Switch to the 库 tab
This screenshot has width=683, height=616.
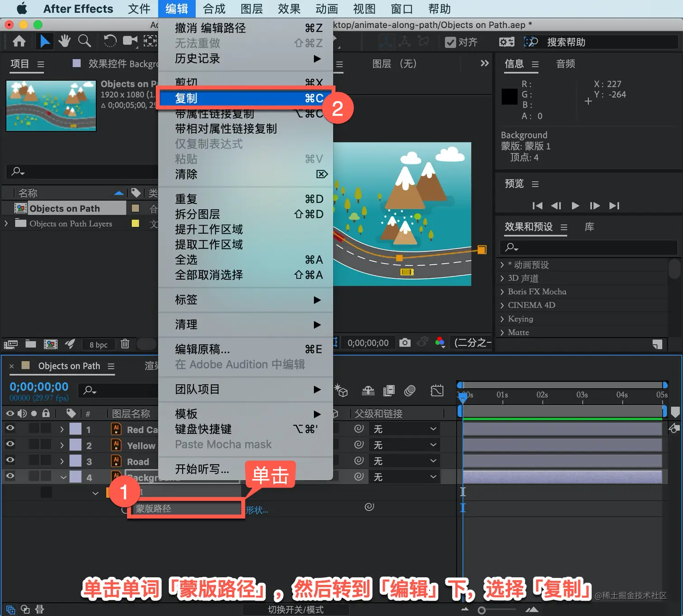pyautogui.click(x=589, y=227)
